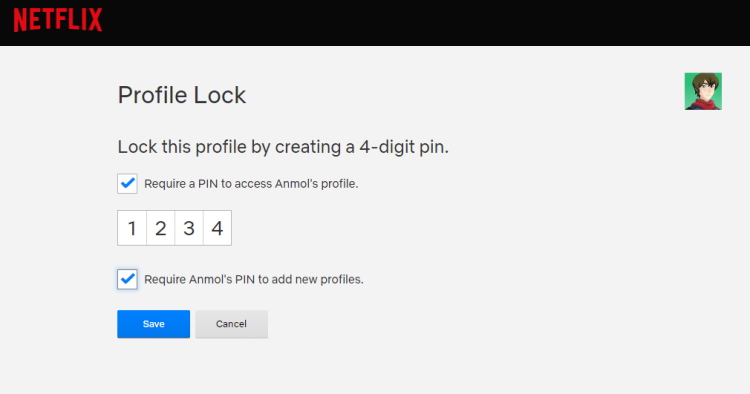Click the Profile Lock page heading
This screenshot has height=394, width=750.
[x=182, y=95]
